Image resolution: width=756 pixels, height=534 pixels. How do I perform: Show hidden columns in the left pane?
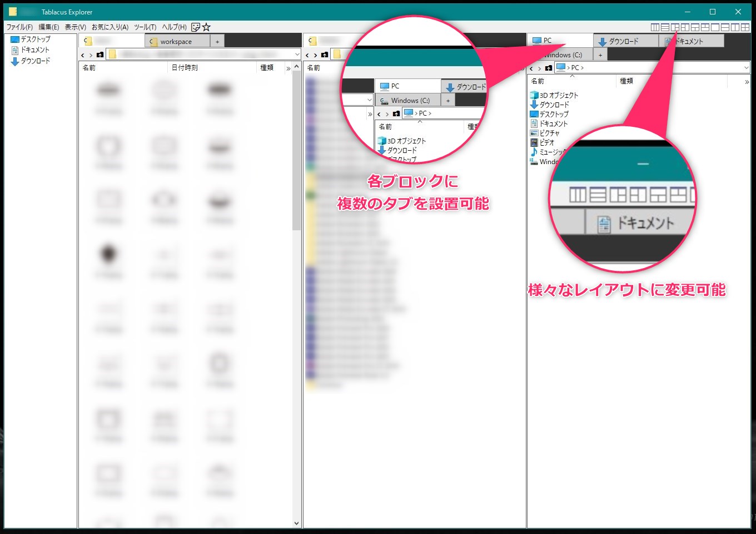[x=288, y=68]
